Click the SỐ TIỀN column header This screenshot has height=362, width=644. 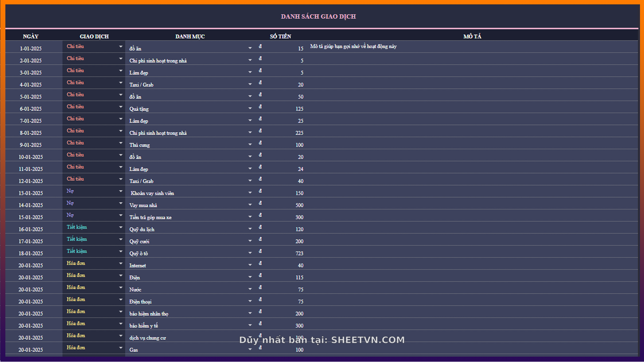280,36
